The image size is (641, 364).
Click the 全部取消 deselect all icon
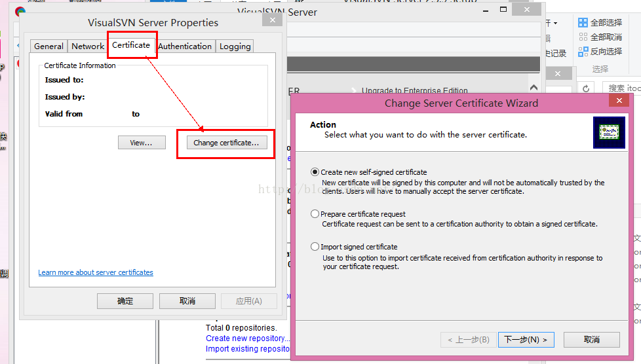pyautogui.click(x=583, y=37)
